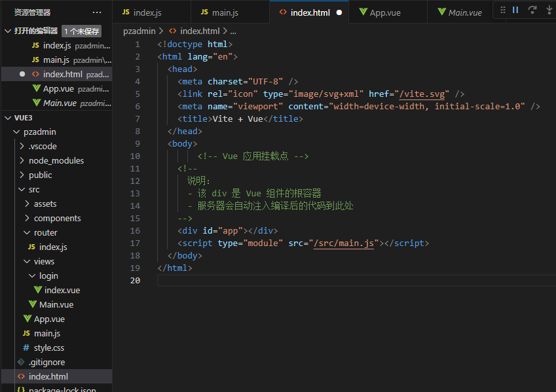The height and width of the screenshot is (392, 556).
Task: Click the title text Vite + Vue
Action: 238,118
